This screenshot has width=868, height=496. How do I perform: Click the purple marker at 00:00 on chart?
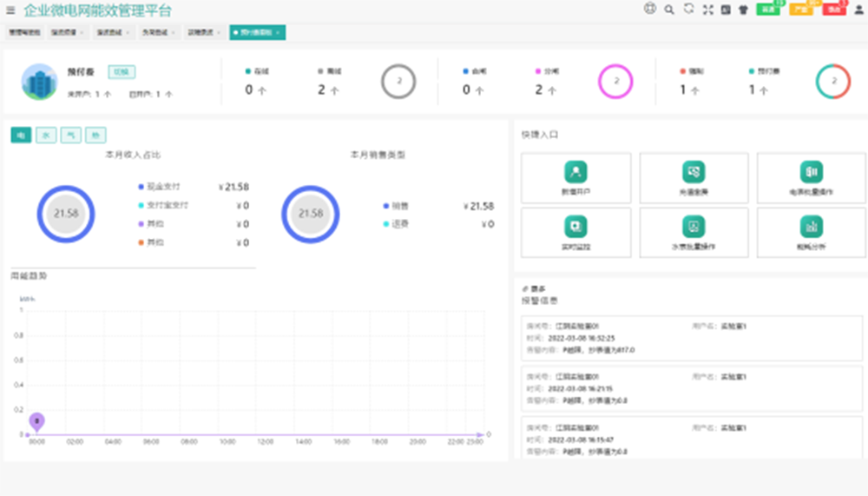[x=36, y=421]
